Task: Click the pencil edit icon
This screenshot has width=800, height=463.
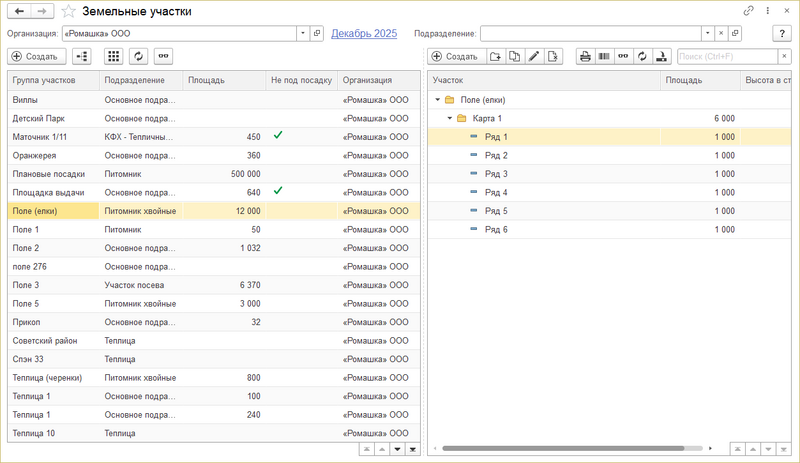Action: (x=534, y=57)
